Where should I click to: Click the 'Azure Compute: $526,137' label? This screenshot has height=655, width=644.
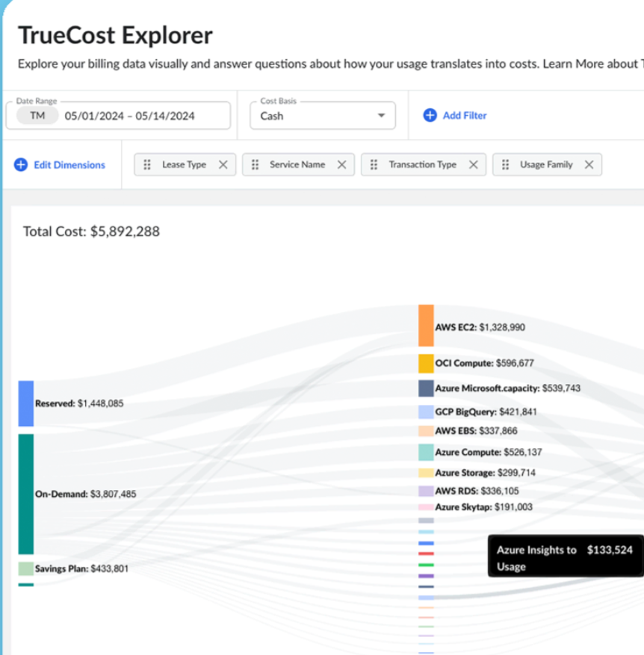(x=489, y=452)
